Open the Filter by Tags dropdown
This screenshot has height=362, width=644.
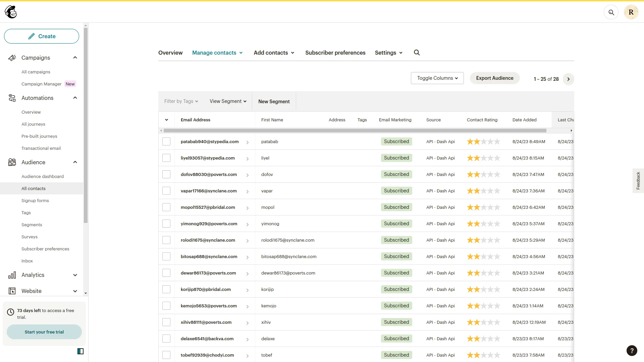pyautogui.click(x=181, y=101)
